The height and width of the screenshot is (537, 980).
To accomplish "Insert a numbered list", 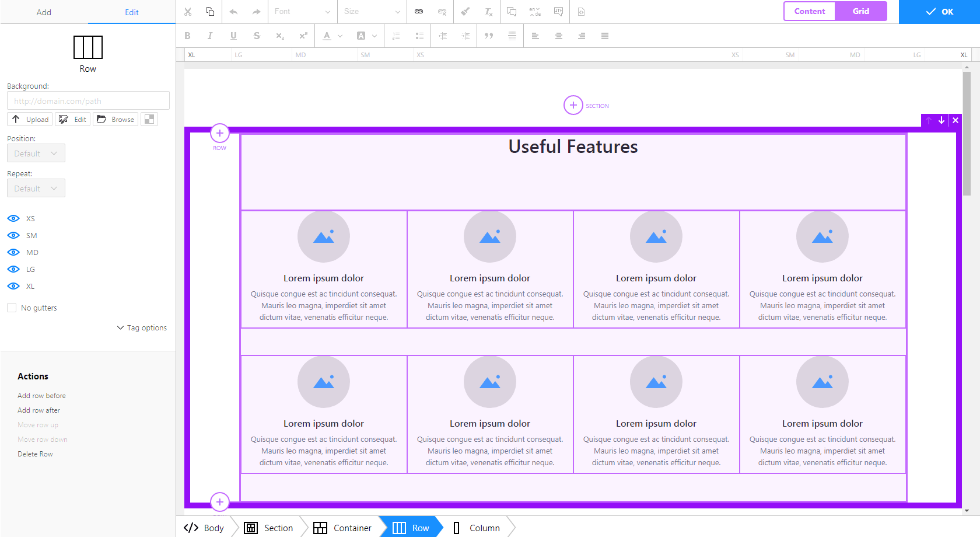I will click(396, 36).
